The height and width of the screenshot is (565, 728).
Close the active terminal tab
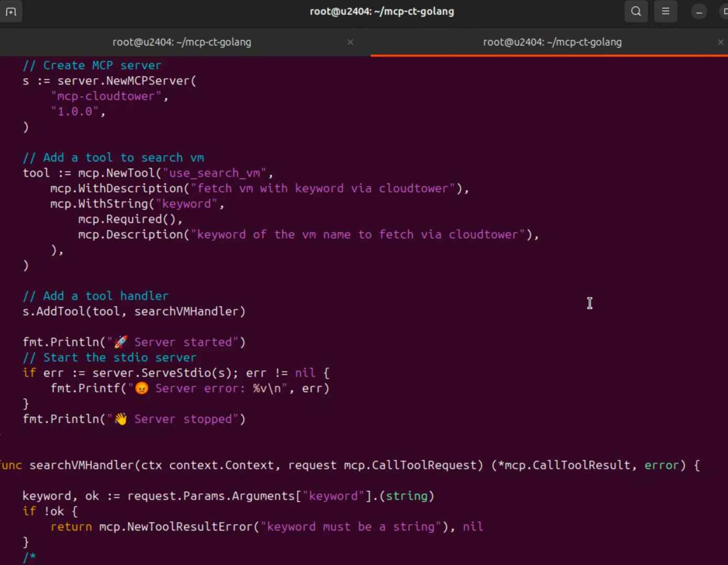[x=720, y=42]
